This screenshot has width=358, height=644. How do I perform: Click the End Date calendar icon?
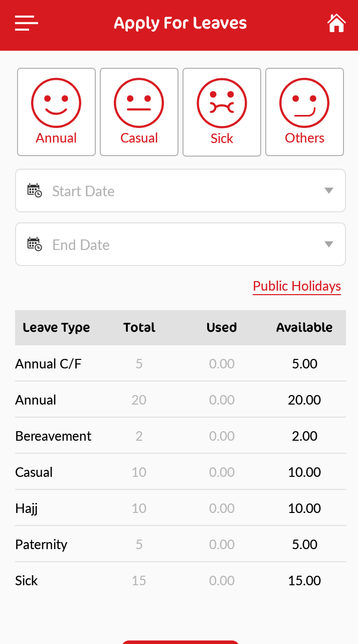[34, 244]
